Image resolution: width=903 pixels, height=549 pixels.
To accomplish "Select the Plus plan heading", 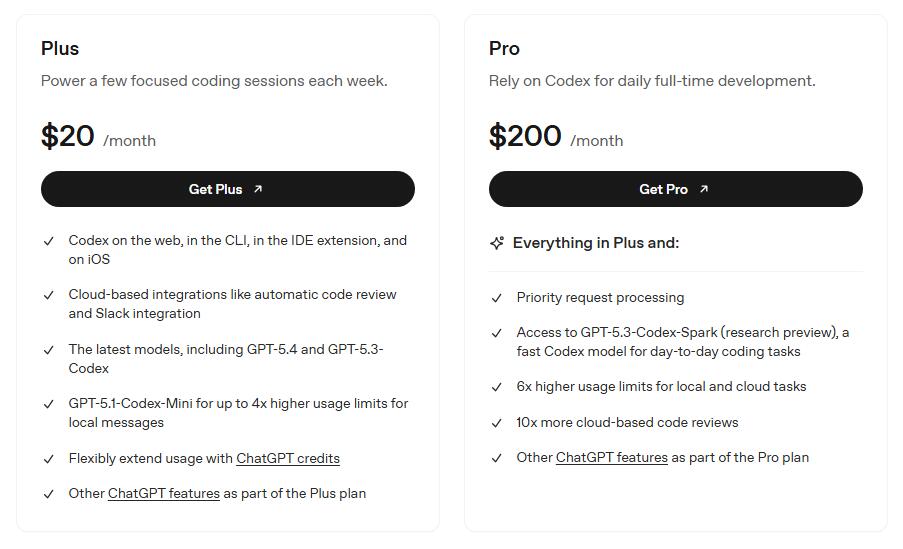I will [x=60, y=48].
